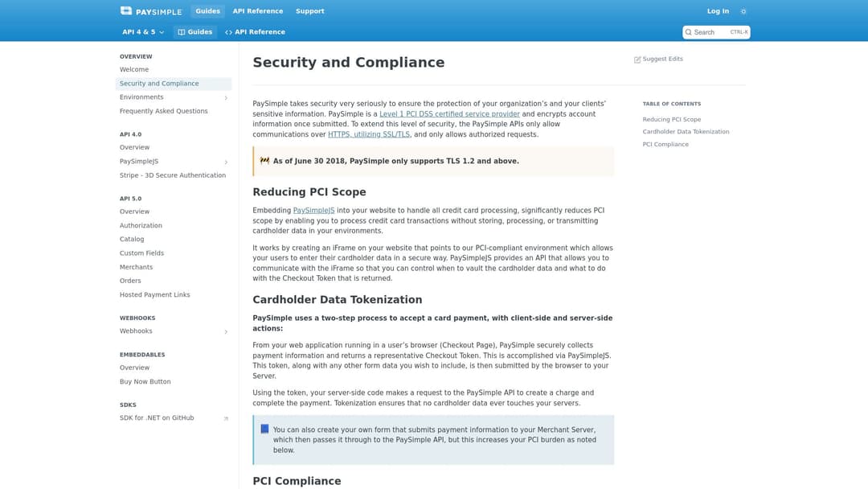Click the PaySimple logo
Viewport: 868px width, 489px height.
(150, 11)
